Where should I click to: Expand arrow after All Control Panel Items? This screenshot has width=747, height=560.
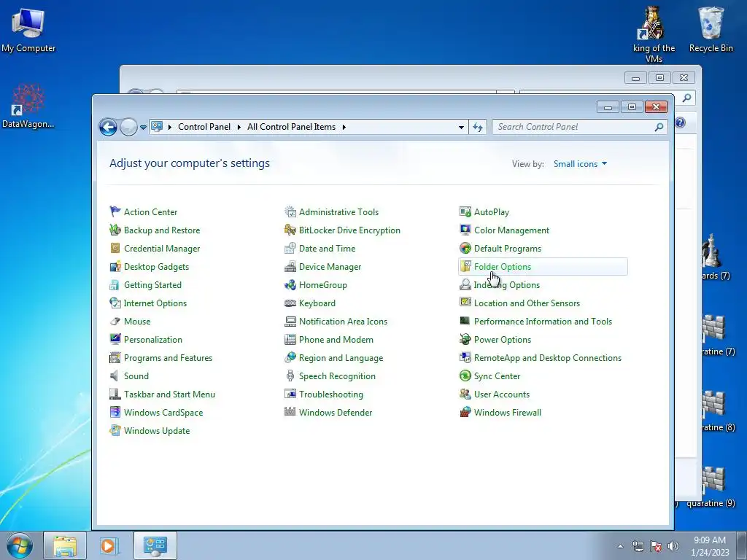click(x=344, y=127)
